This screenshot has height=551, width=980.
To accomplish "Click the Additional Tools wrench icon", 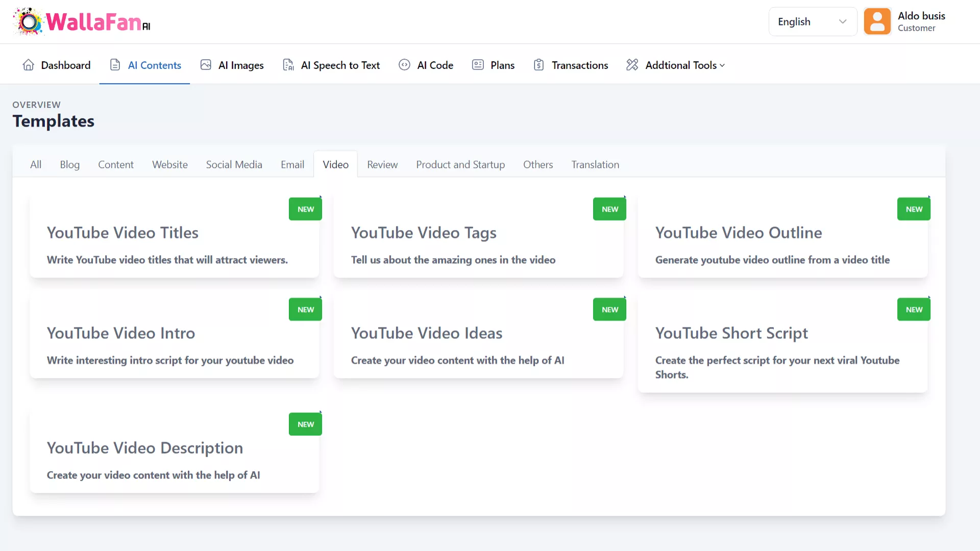I will pyautogui.click(x=632, y=65).
